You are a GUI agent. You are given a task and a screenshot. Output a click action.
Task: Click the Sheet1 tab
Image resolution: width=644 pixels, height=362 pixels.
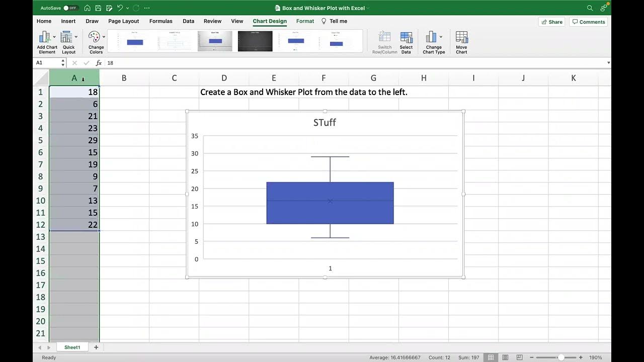tap(72, 347)
